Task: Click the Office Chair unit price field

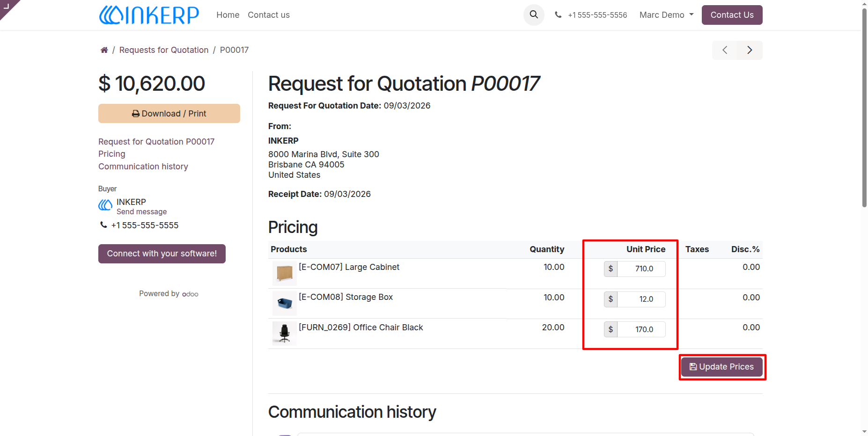Action: pyautogui.click(x=641, y=329)
